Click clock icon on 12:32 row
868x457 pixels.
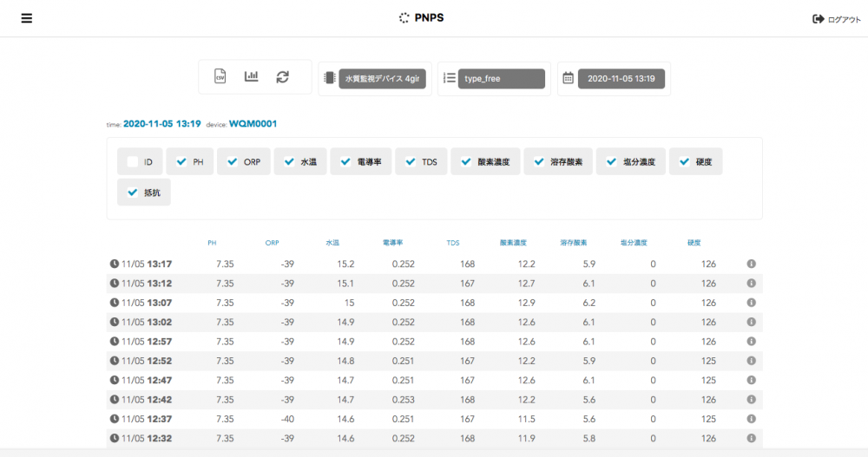114,438
